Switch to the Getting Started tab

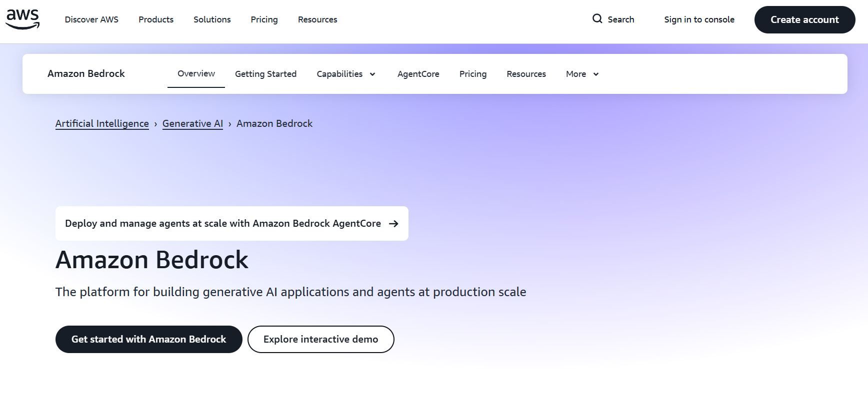coord(265,74)
